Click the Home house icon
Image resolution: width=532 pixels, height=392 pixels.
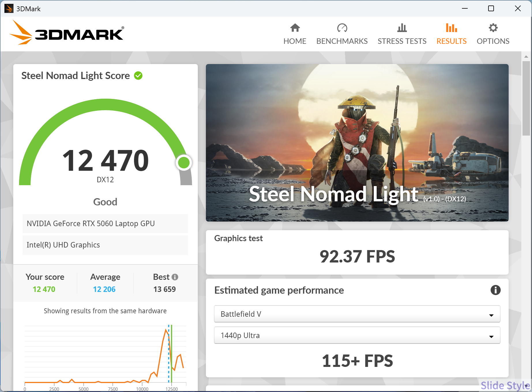(x=295, y=28)
